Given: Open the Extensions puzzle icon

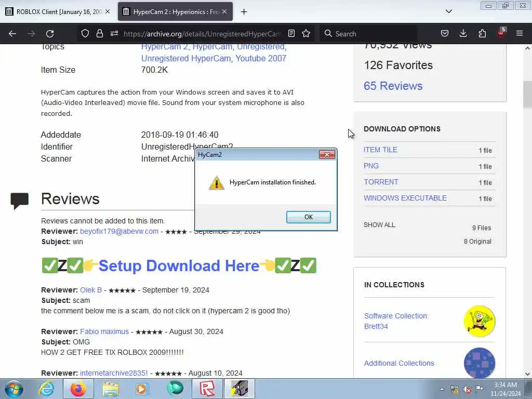Looking at the screenshot, I should point(482,33).
